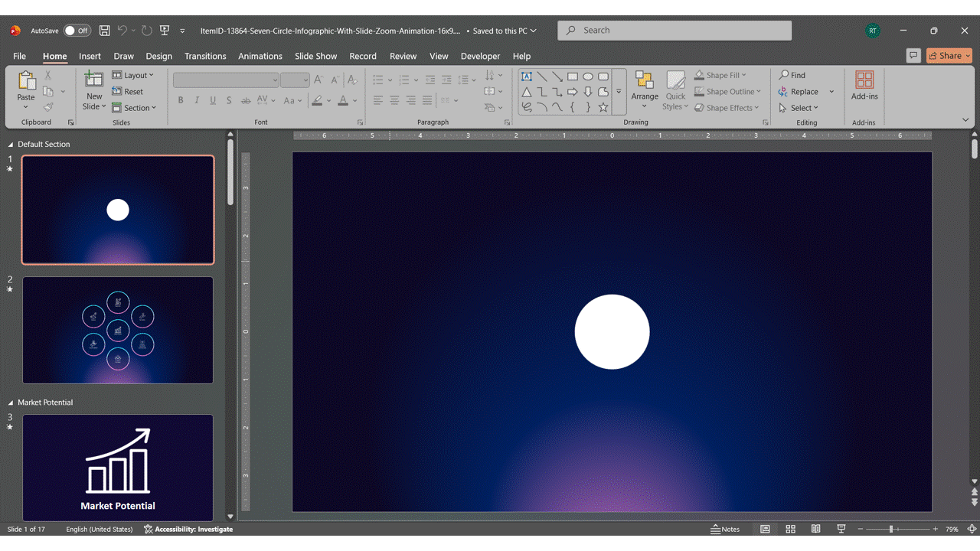Open Shape Outline dropdown
Screen dimensions: 980x551
(727, 91)
